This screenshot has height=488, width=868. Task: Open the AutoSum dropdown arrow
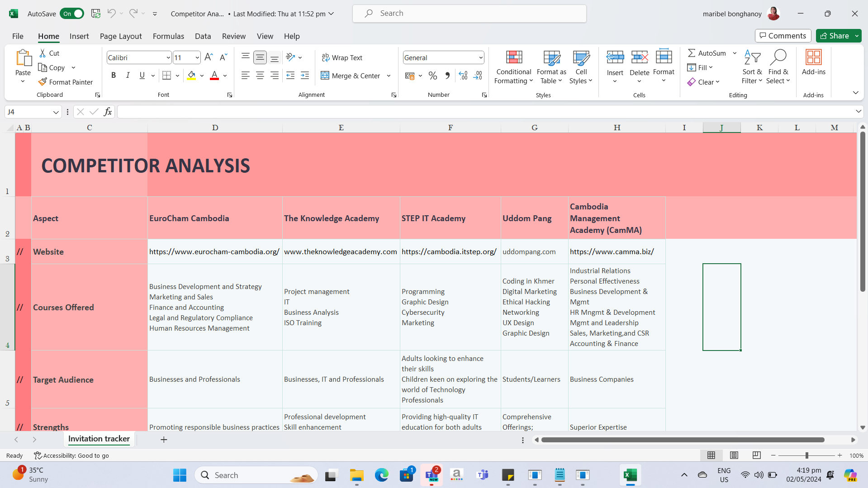pos(735,53)
